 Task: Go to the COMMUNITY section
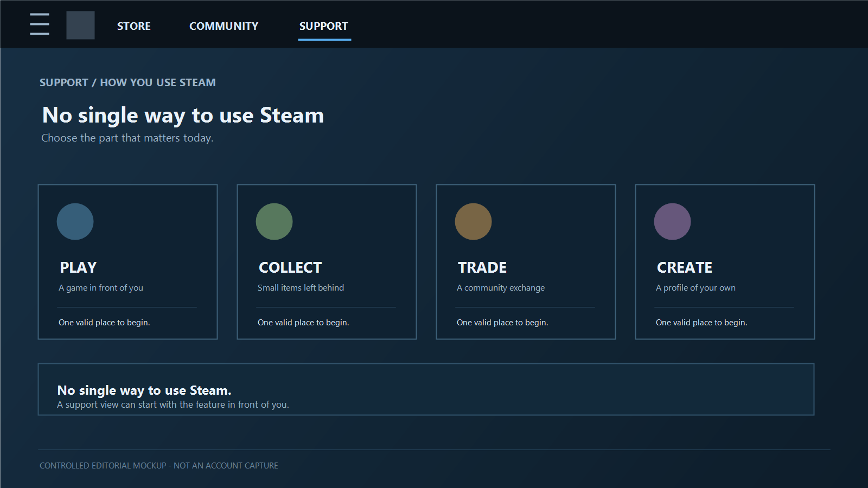[x=224, y=26]
